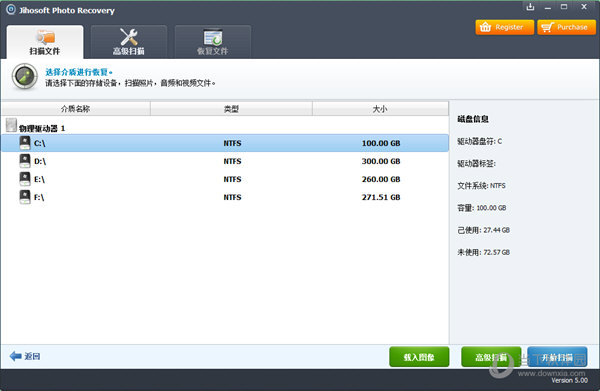Click the folder icon on 扫描文件 tab
The width and height of the screenshot is (600, 391).
[46, 37]
